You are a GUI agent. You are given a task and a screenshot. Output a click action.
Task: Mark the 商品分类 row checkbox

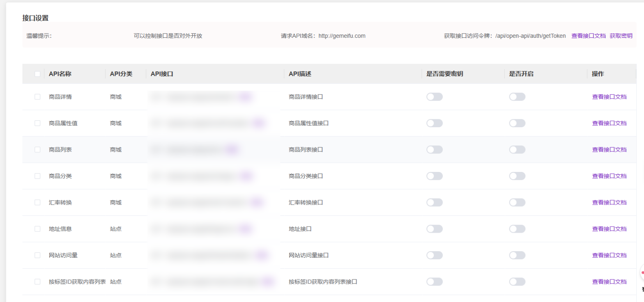37,176
